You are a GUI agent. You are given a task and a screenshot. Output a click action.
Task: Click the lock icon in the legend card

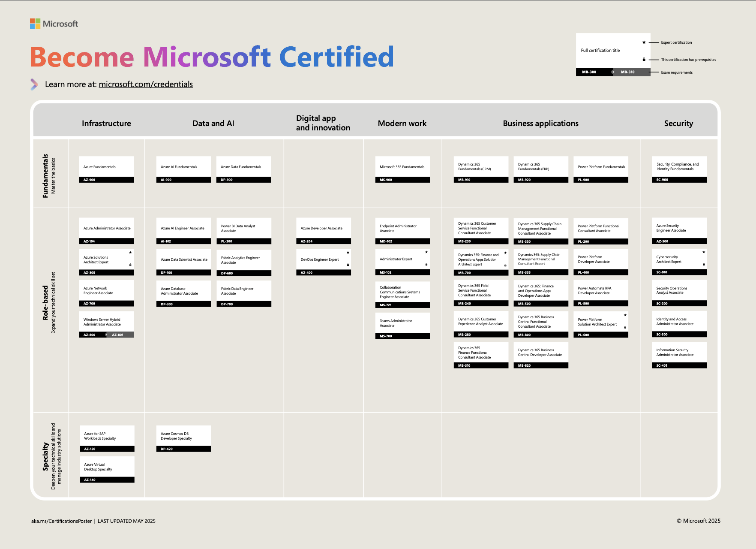(644, 59)
